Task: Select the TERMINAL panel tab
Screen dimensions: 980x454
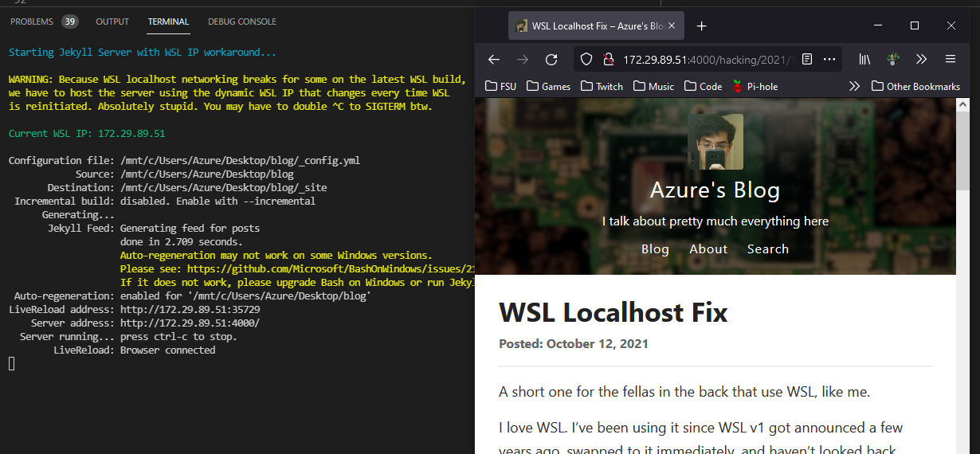Action: pyautogui.click(x=169, y=22)
